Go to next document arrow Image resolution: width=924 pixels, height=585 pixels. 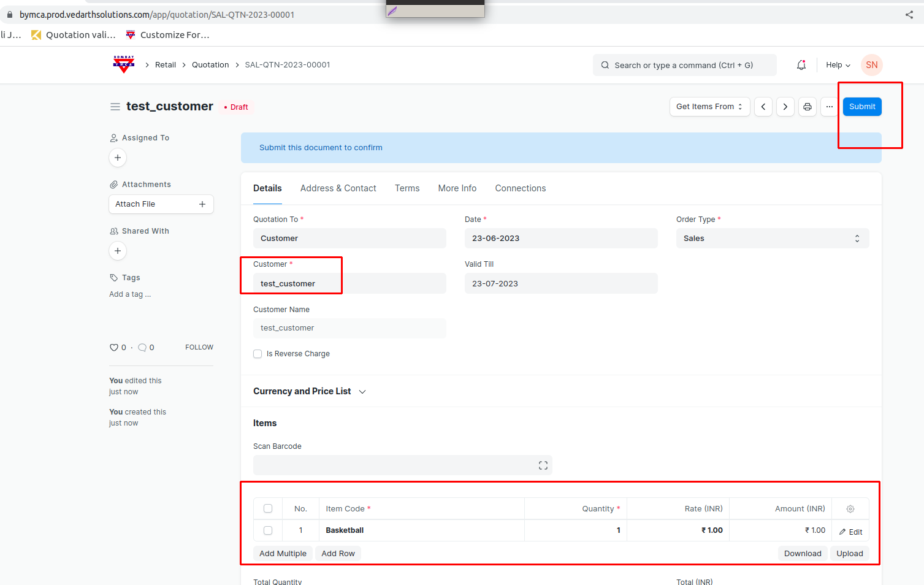pyautogui.click(x=785, y=107)
